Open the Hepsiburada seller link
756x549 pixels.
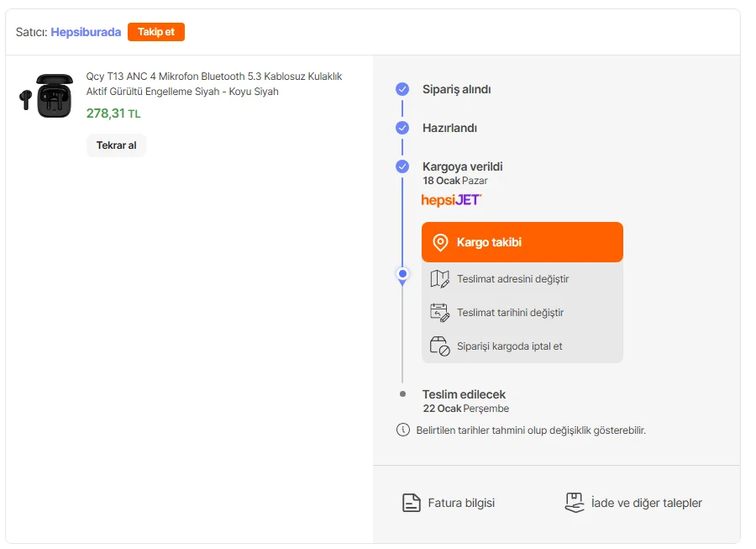[86, 32]
